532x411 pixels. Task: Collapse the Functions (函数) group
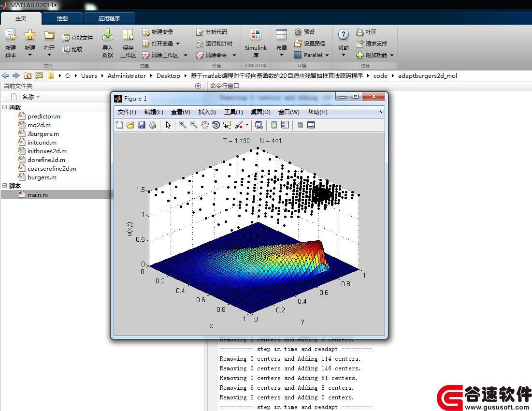point(5,107)
